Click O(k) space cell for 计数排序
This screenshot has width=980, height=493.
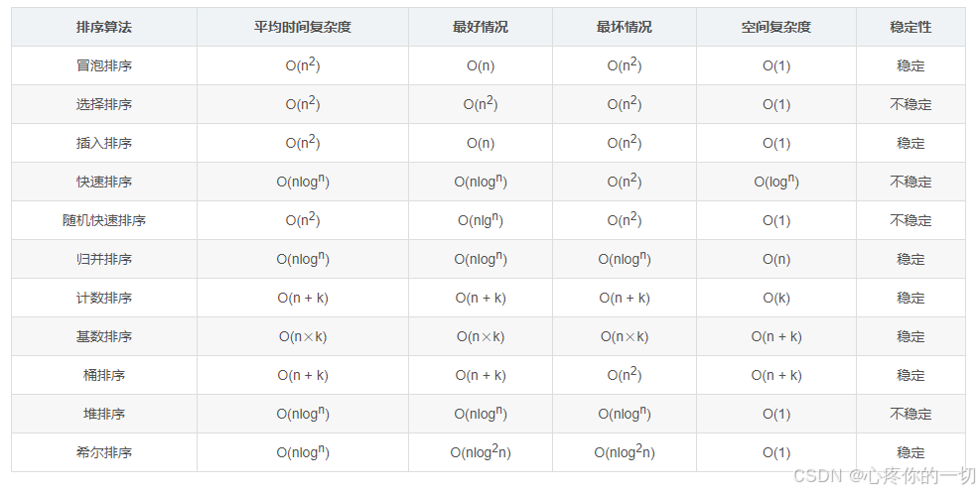coord(776,298)
